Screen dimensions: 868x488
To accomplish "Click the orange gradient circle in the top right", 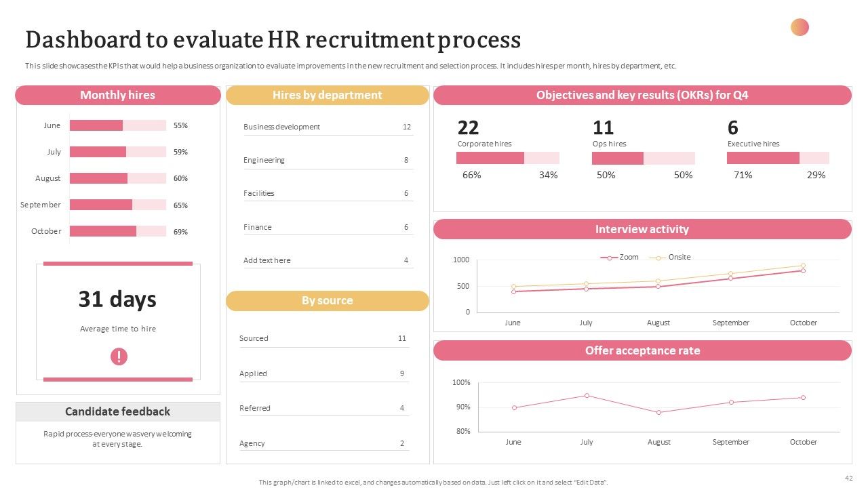I will click(800, 27).
